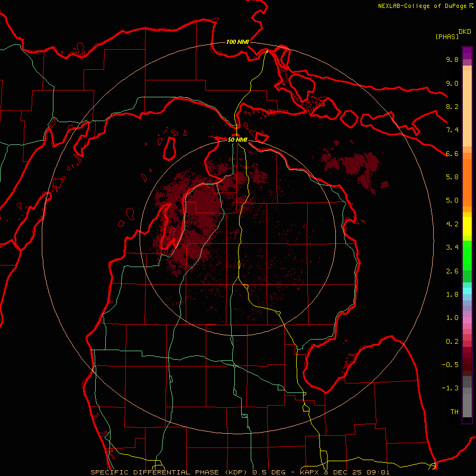This screenshot has height=476, width=476.
Task: Click the TH label on the color scale
Action: pos(454,412)
